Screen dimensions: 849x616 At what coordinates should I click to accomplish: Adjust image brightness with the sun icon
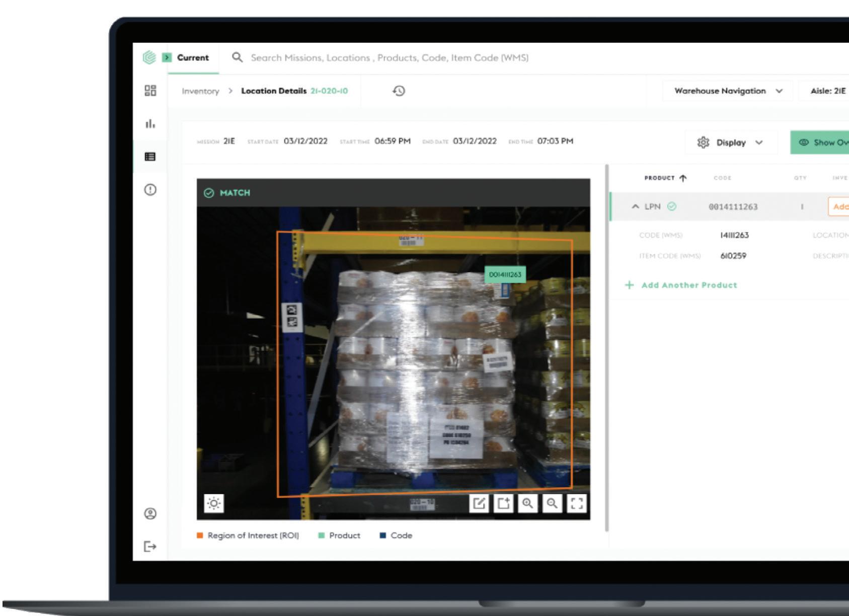(214, 503)
